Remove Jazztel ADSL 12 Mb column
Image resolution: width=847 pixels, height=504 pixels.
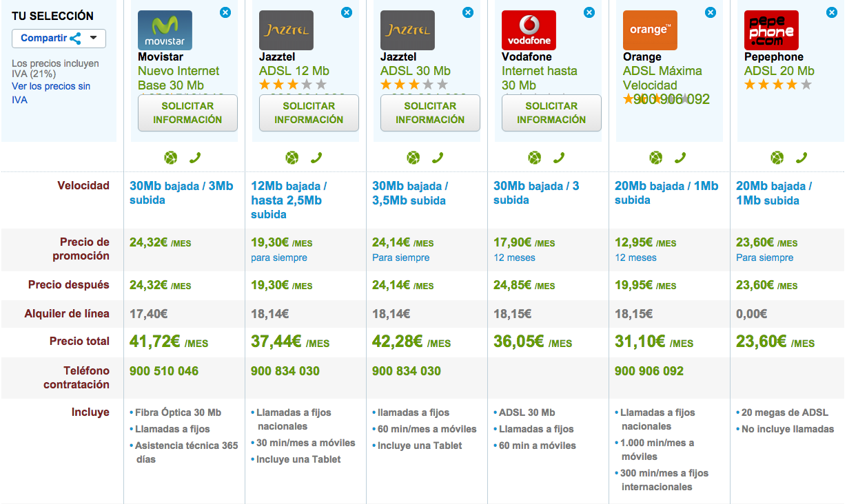tap(347, 12)
